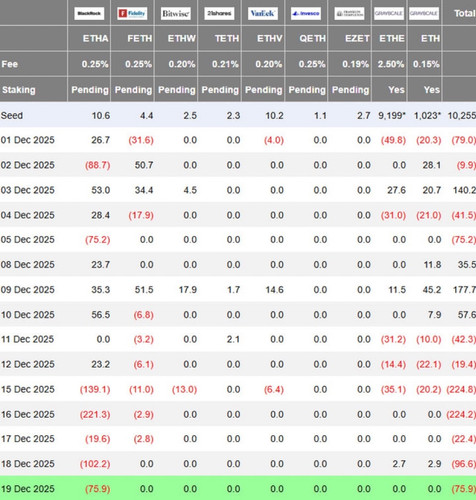Select the 177.7 total on 09 Dec
Image resolution: width=476 pixels, height=500 pixels.
point(464,290)
